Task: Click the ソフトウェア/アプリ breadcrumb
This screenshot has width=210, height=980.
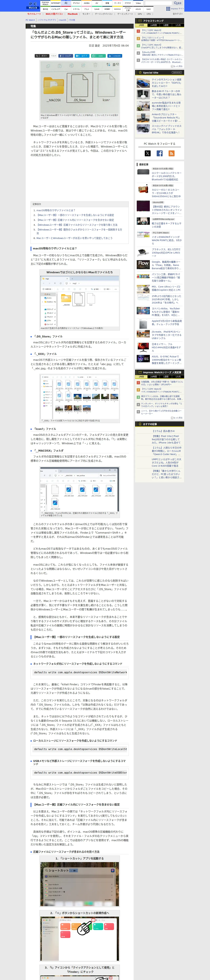Action: click(47, 20)
